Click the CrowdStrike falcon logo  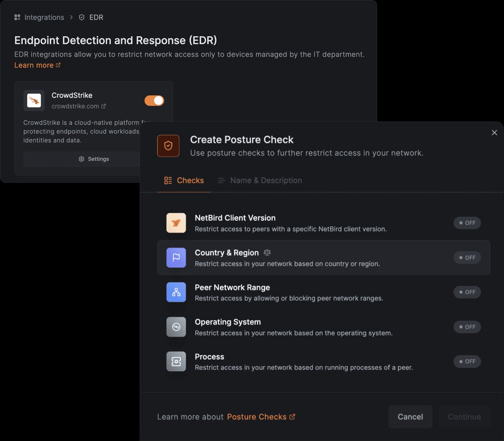click(34, 100)
